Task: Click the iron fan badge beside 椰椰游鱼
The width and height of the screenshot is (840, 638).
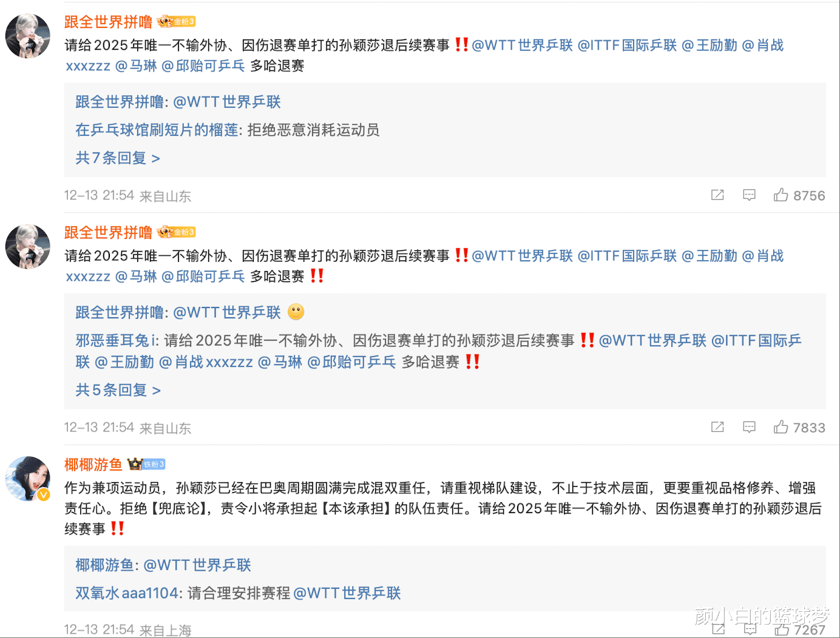Action: (x=146, y=464)
